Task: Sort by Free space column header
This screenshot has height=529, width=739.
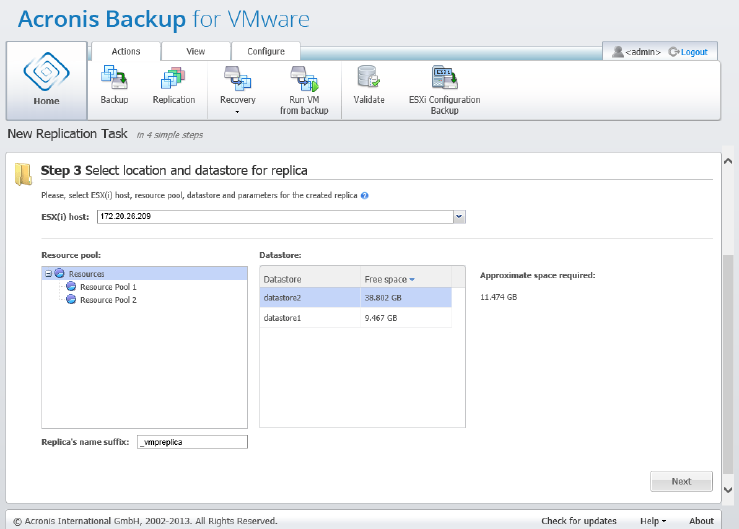Action: (389, 279)
